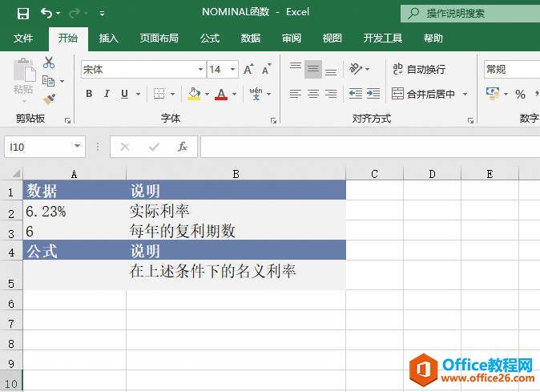The width and height of the screenshot is (540, 392).
Task: Switch to the 数据 ribbon tab
Action: 250,38
